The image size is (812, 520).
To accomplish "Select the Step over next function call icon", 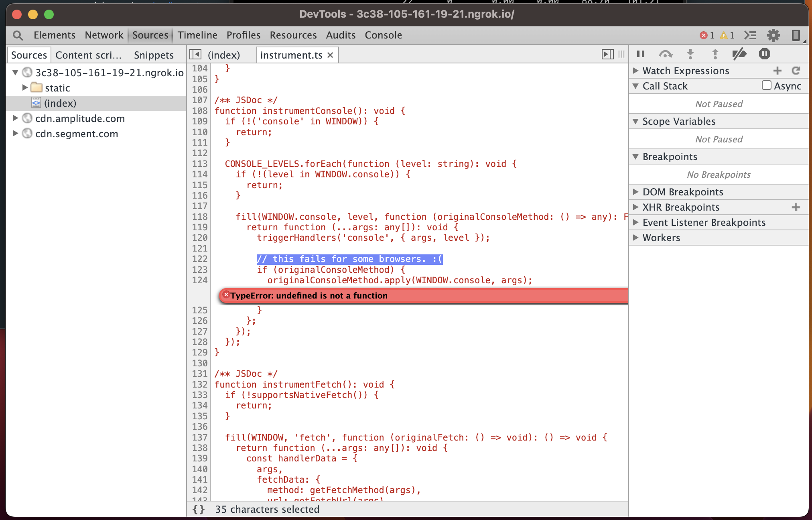I will 666,54.
